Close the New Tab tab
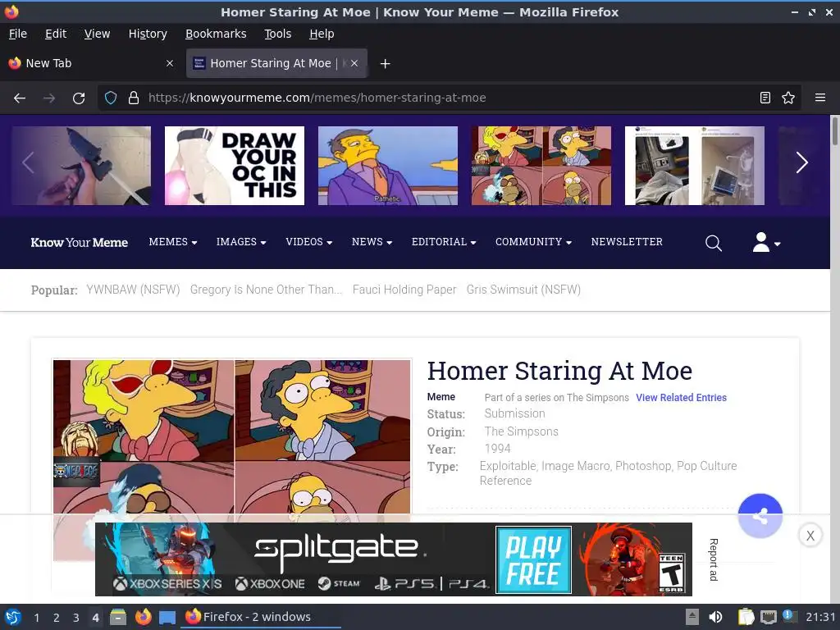840x630 pixels. point(169,63)
